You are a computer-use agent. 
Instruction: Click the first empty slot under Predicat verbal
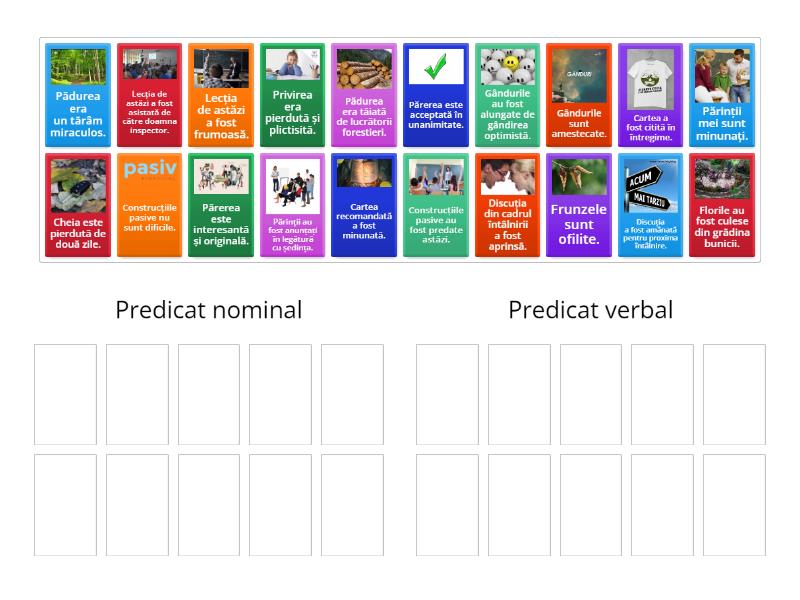(x=447, y=394)
